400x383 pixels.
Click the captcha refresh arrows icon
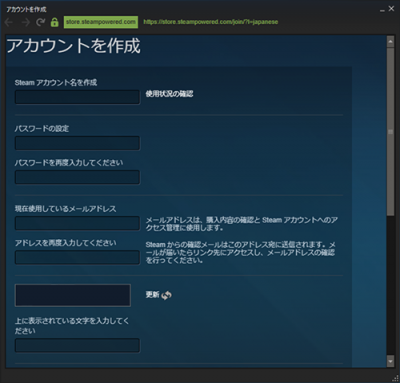pos(166,295)
